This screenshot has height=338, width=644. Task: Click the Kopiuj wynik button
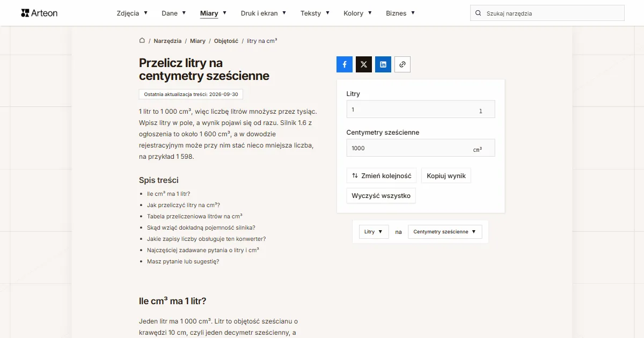click(x=446, y=175)
